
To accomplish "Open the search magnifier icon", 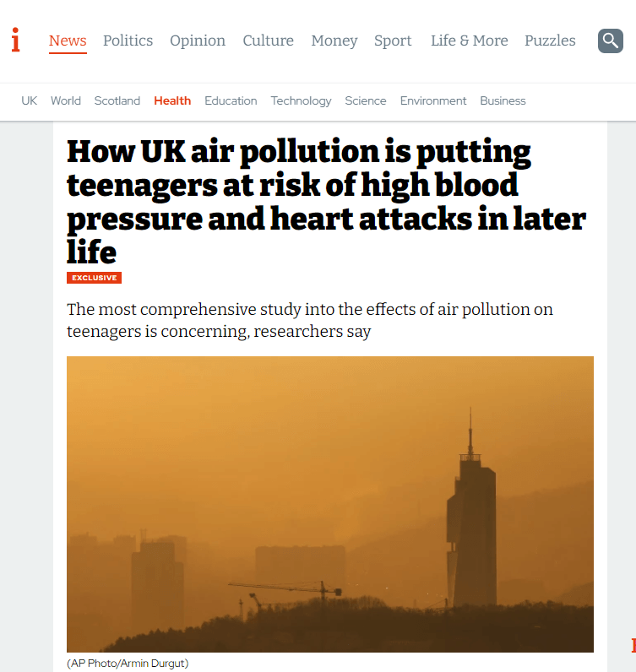I will 610,41.
